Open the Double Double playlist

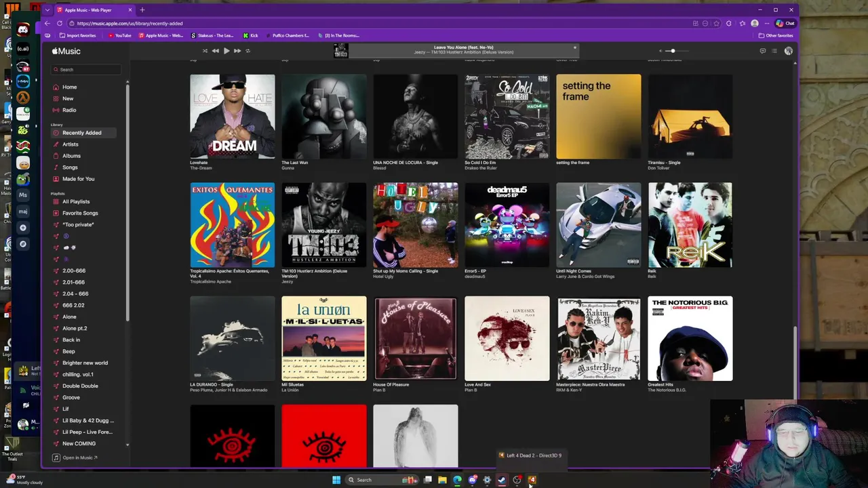coord(80,386)
